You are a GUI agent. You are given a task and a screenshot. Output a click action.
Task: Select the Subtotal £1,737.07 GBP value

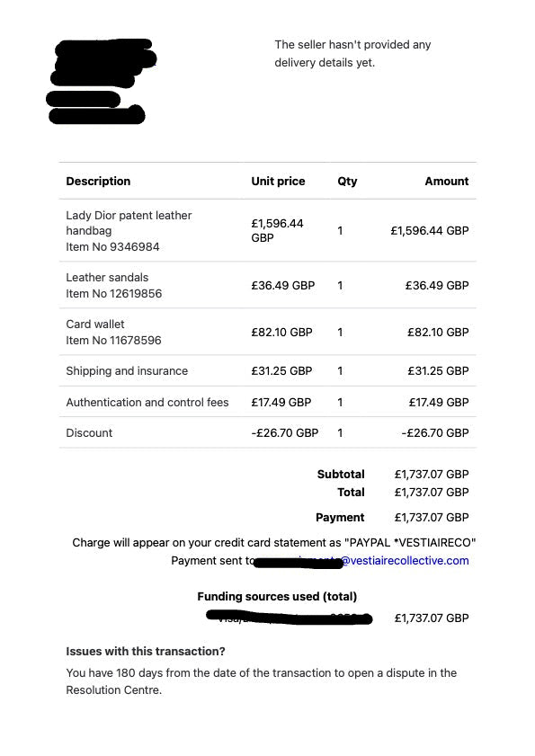[x=432, y=474]
